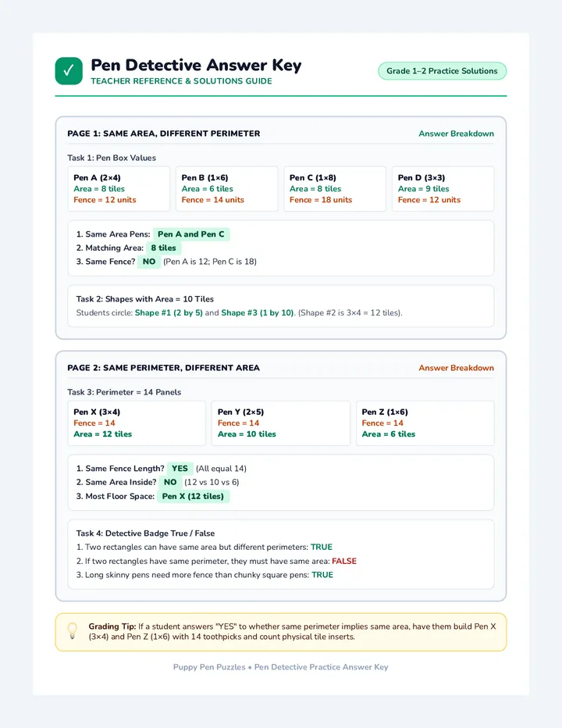Click the YES answer for Same Fence Length
The width and height of the screenshot is (562, 728).
point(180,469)
